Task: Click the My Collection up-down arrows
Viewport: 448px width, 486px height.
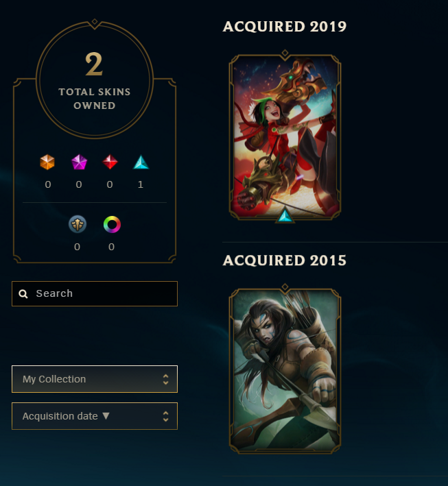Action: (165, 379)
